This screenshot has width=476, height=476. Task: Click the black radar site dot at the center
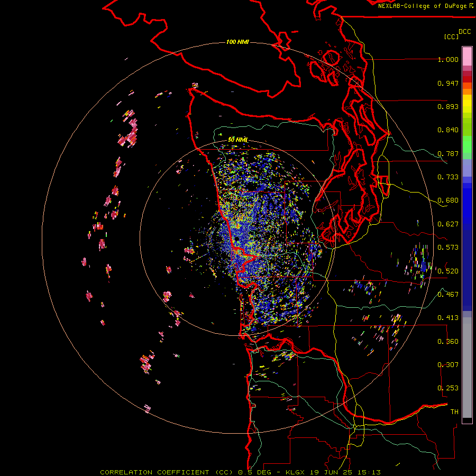click(x=236, y=240)
